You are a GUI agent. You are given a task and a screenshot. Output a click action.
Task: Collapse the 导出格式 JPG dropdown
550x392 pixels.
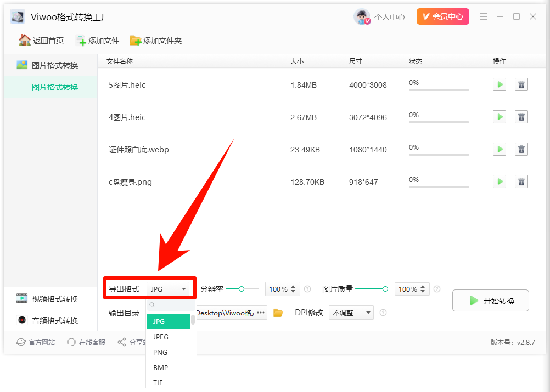pos(167,289)
